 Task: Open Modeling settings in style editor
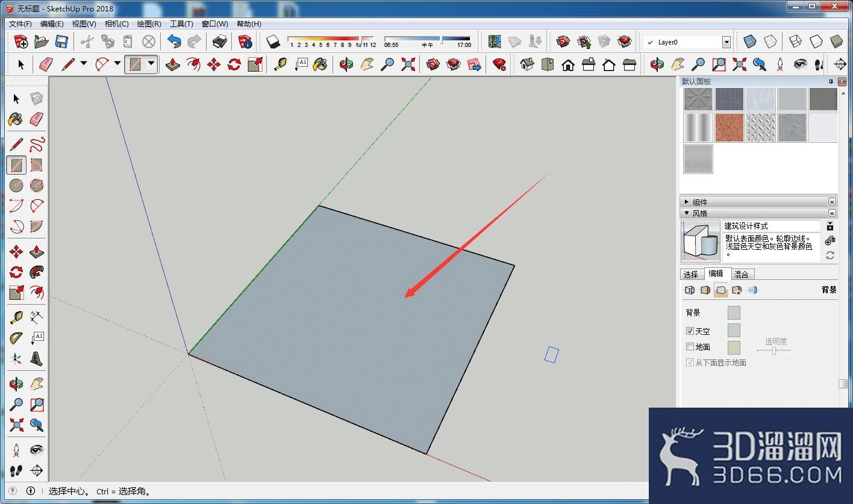pos(752,290)
